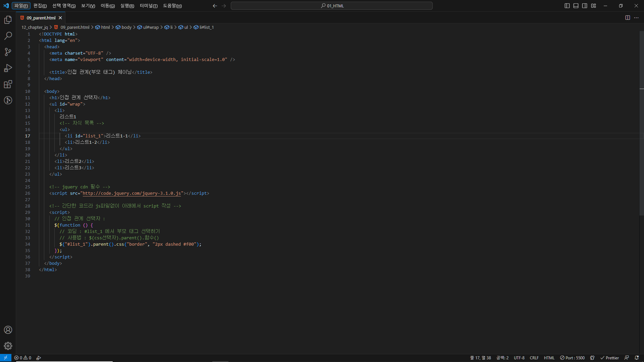
Task: Open the 파일(F) menu
Action: [x=21, y=6]
